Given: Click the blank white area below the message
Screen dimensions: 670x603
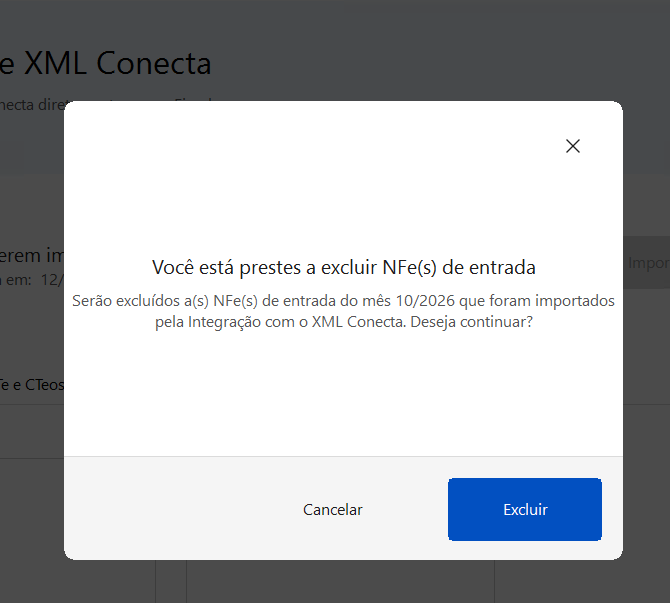Looking at the screenshot, I should pyautogui.click(x=343, y=393).
